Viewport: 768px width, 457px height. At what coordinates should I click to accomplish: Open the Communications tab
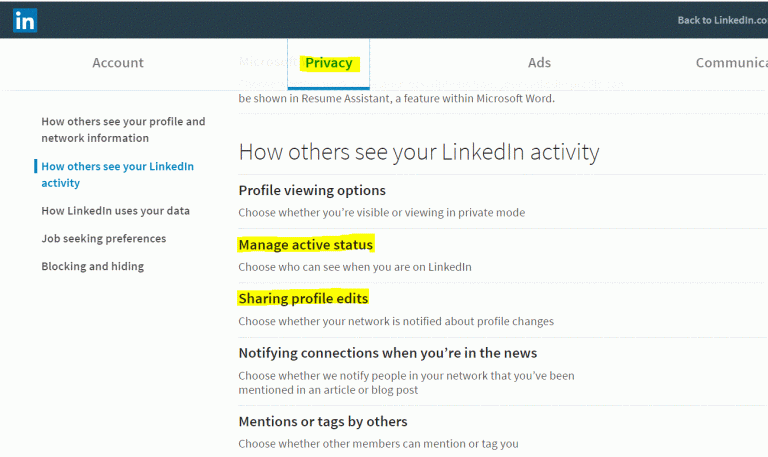pos(732,63)
